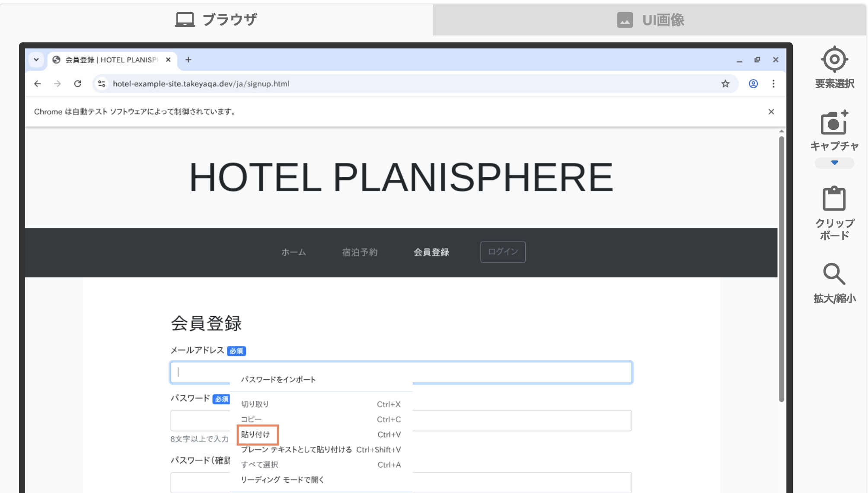
Task: Bookmark the page with the star icon
Action: tap(725, 84)
